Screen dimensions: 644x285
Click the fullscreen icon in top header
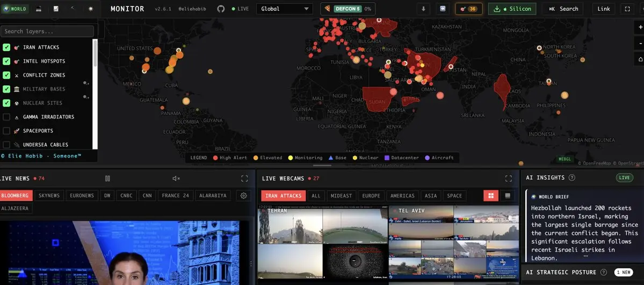(x=627, y=9)
